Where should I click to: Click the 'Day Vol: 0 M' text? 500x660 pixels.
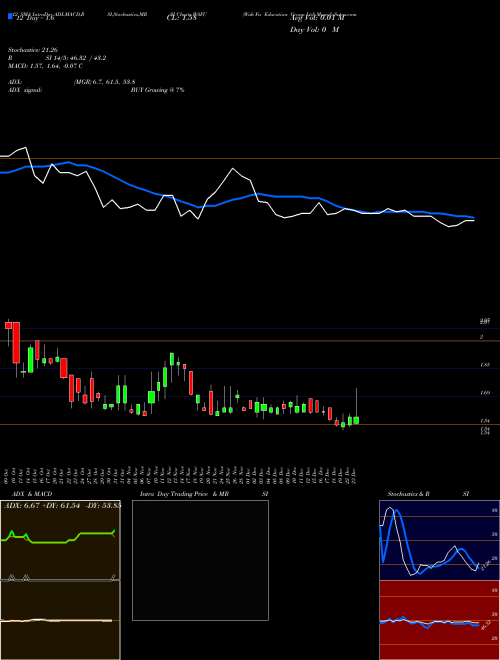(314, 30)
